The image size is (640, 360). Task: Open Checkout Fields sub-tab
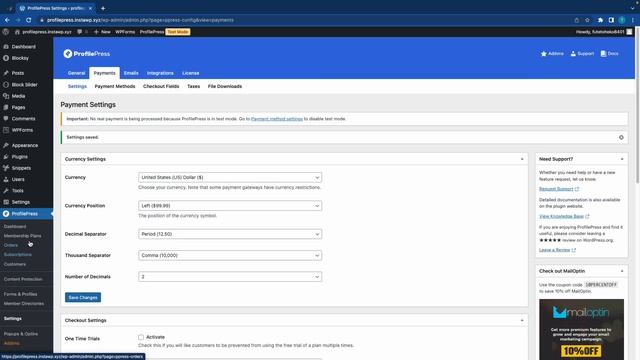(161, 87)
